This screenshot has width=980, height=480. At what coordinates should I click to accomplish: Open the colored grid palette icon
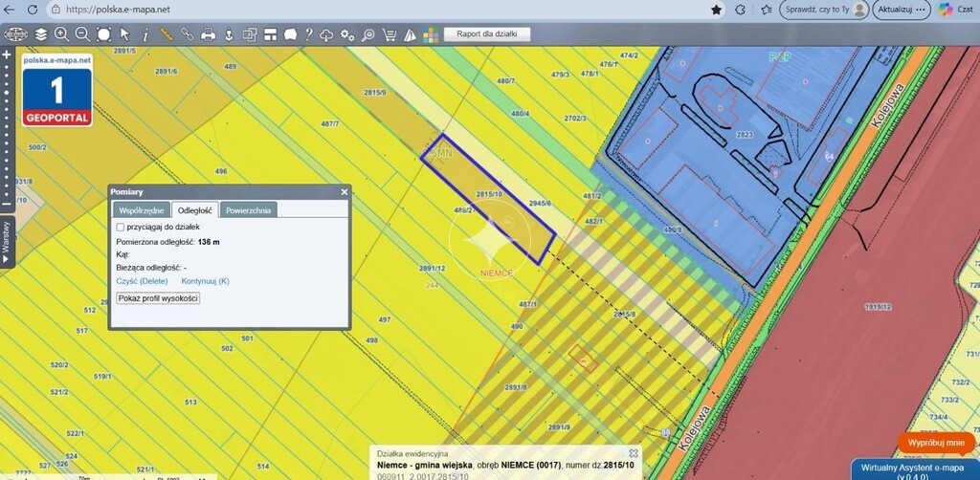[x=431, y=35]
